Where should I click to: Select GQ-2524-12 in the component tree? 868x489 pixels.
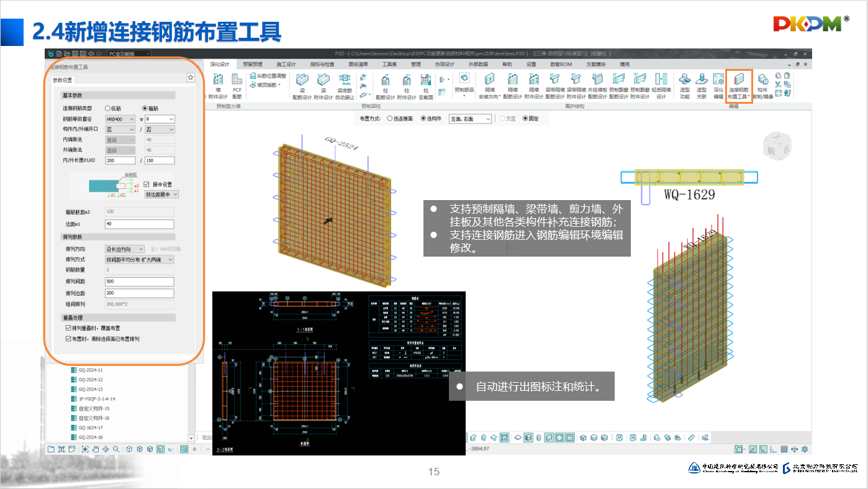pyautogui.click(x=90, y=380)
